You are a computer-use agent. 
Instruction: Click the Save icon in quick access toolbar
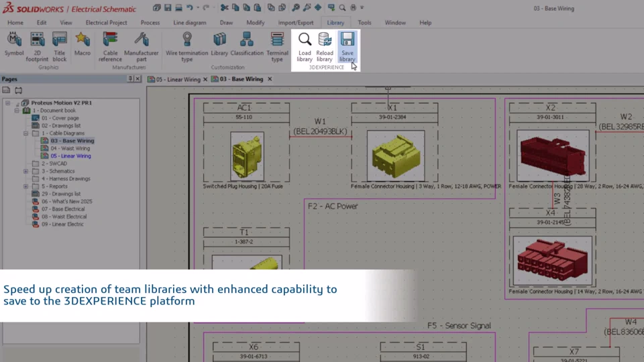pos(168,7)
